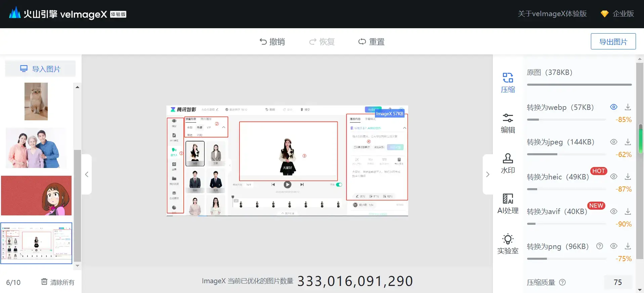Click the trash icon to clear all images
The width and height of the screenshot is (644, 293).
(x=44, y=282)
